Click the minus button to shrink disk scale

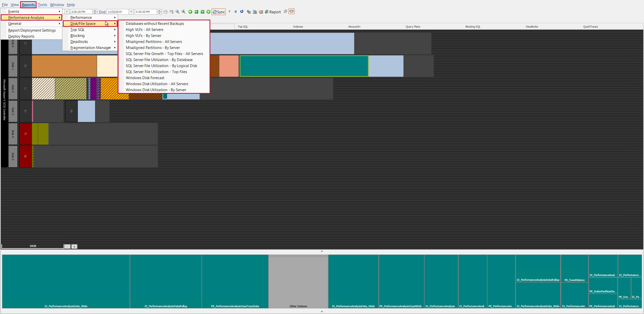[x=67, y=246]
